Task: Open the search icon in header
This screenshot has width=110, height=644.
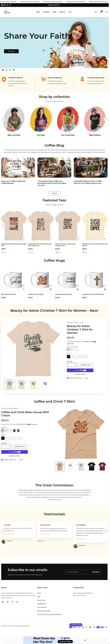Action: [x=96, y=12]
